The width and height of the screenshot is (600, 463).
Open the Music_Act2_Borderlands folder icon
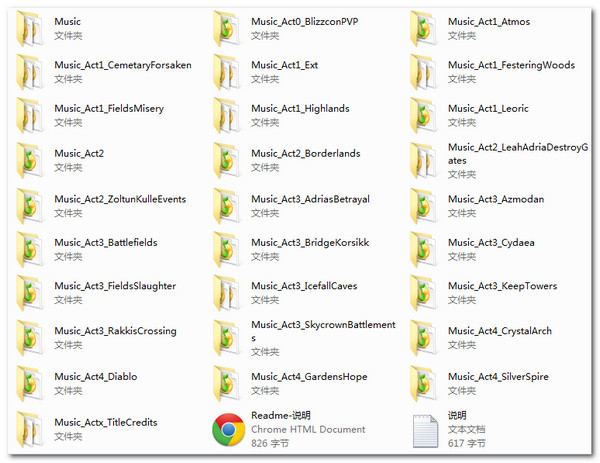tap(227, 160)
